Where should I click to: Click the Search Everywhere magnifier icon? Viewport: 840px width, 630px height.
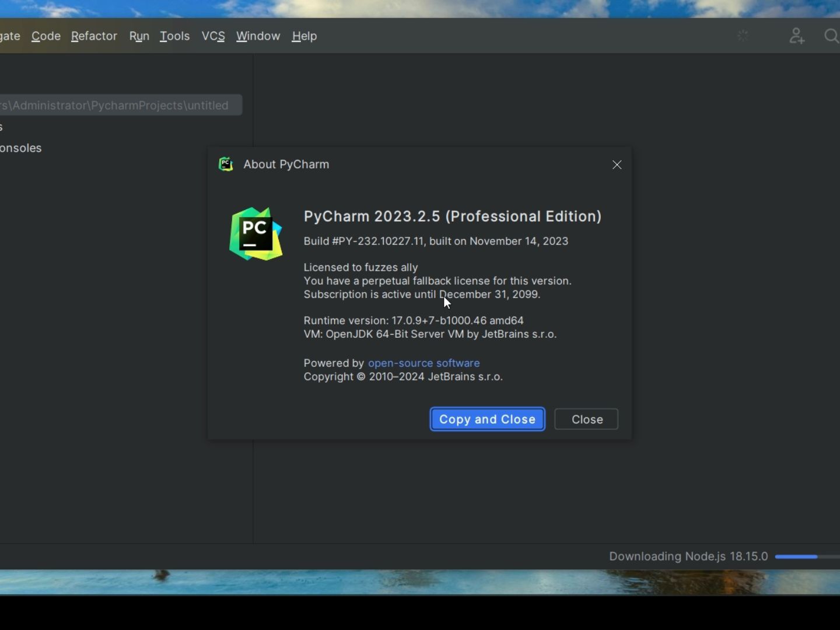pyautogui.click(x=832, y=36)
